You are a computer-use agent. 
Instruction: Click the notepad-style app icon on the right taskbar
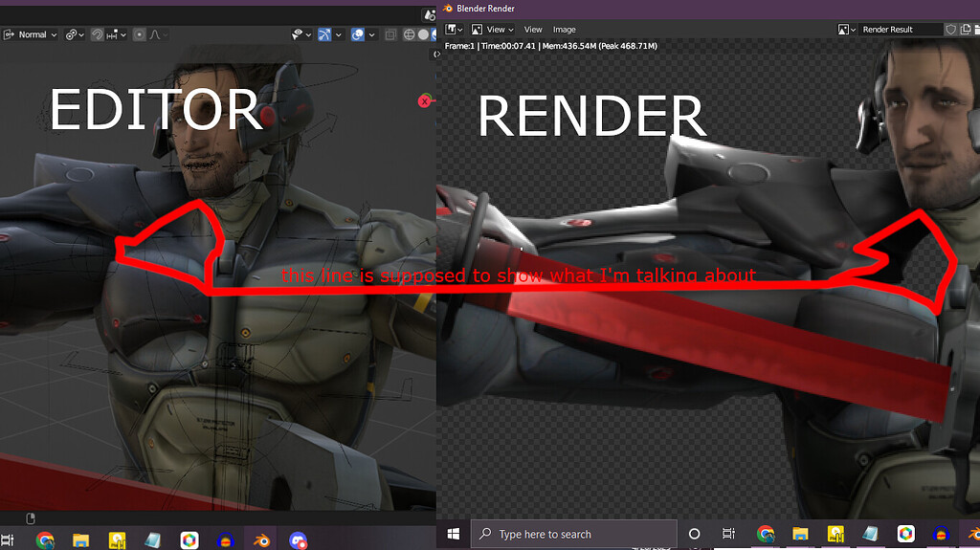[x=871, y=534]
